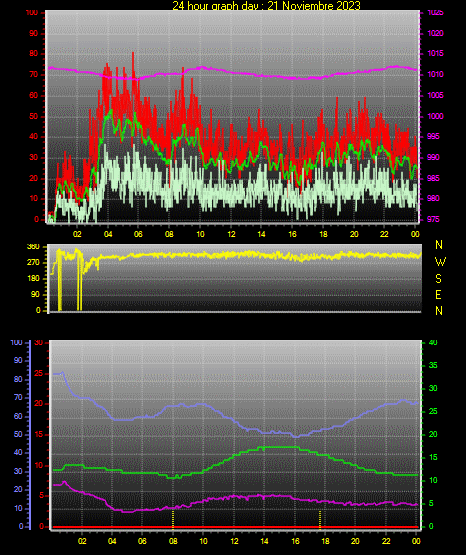Click the yellow dotted sunset marker near 18
Image resolution: width=466 pixels, height=555 pixels.
tap(320, 520)
